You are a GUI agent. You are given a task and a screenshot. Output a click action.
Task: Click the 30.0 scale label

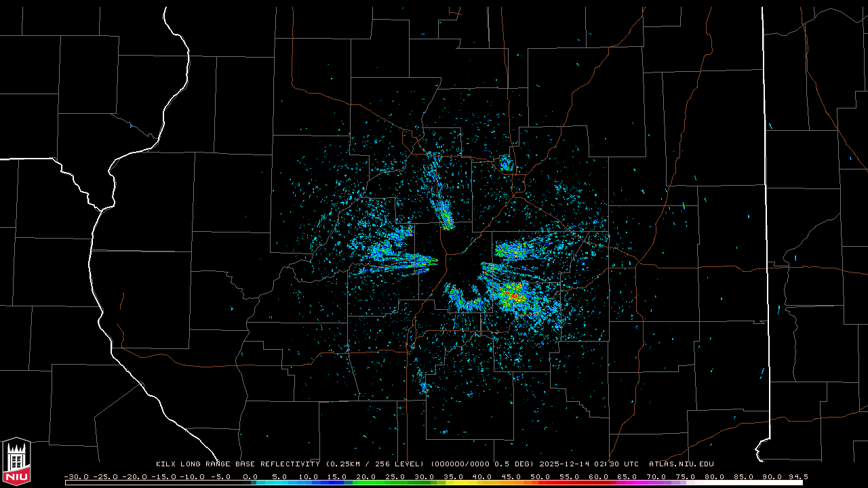[x=424, y=476]
